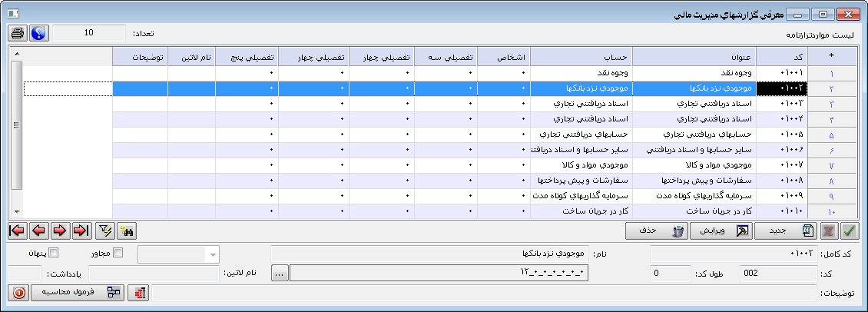
Task: Click the کد field showing 002
Action: pyautogui.click(x=778, y=273)
